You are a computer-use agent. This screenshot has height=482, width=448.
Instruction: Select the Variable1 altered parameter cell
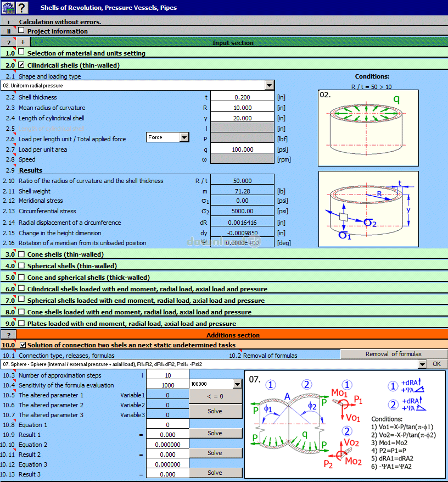(167, 395)
